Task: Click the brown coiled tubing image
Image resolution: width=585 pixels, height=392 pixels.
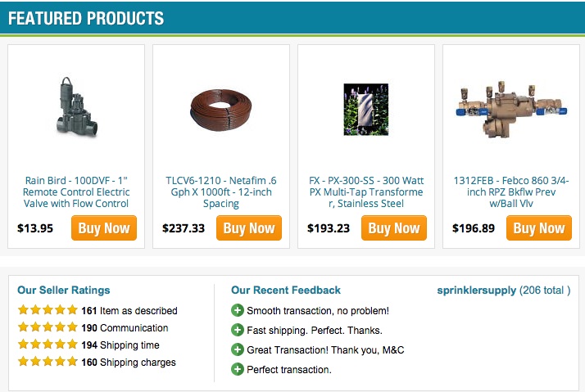Action: 221,110
